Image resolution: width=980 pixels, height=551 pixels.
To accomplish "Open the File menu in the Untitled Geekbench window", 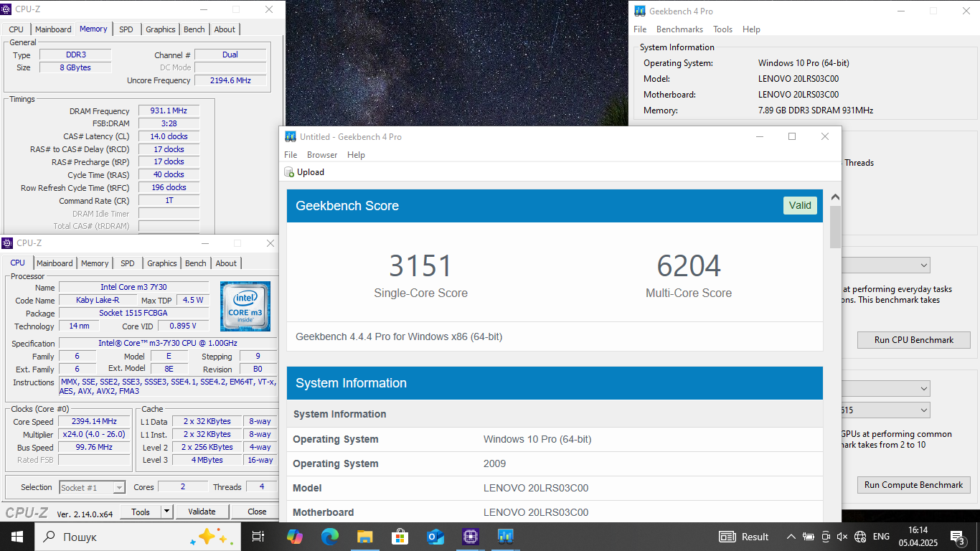I will click(291, 155).
